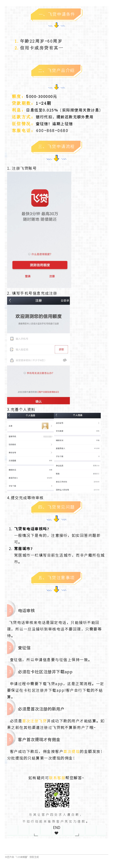Click the highlighted 首次提现 text
Viewport: 113px width, 868px height.
[72, 751]
